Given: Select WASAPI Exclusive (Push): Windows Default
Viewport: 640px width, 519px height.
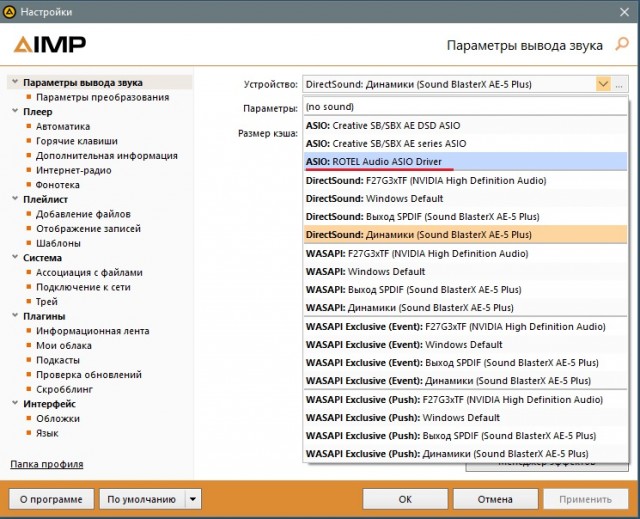Looking at the screenshot, I should point(465,418).
